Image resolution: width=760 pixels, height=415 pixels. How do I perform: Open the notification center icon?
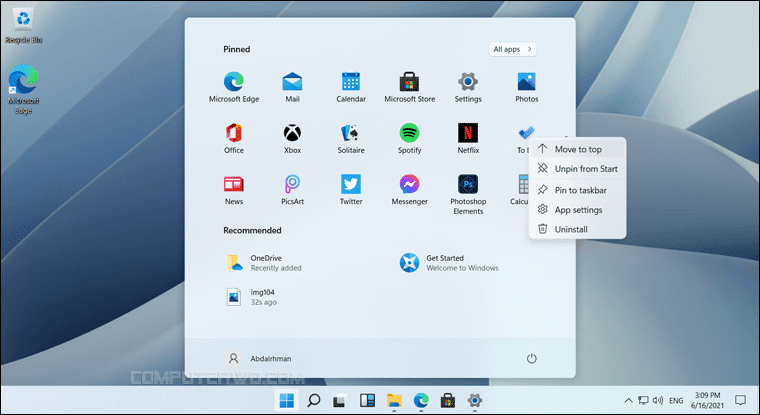point(740,400)
